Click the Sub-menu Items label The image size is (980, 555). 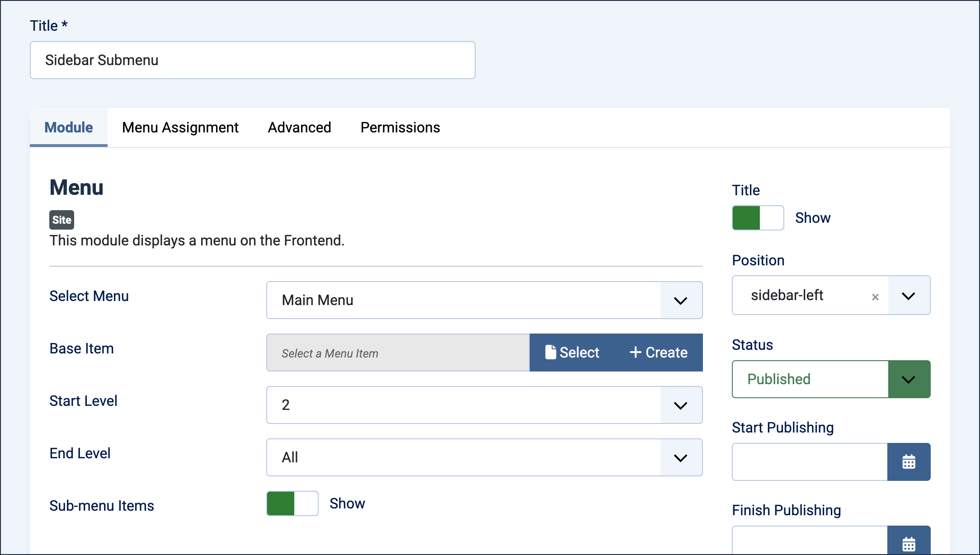[x=102, y=506]
